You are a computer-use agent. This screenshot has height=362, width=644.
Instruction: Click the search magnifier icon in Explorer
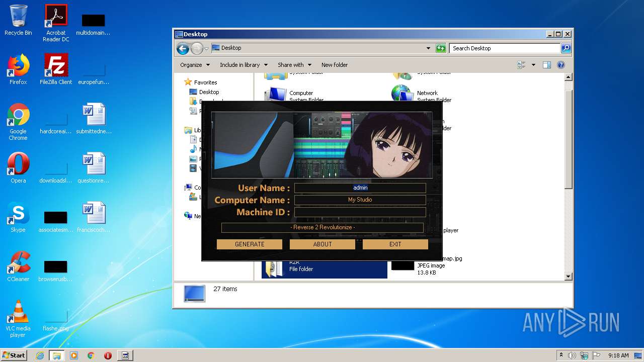[x=566, y=48]
